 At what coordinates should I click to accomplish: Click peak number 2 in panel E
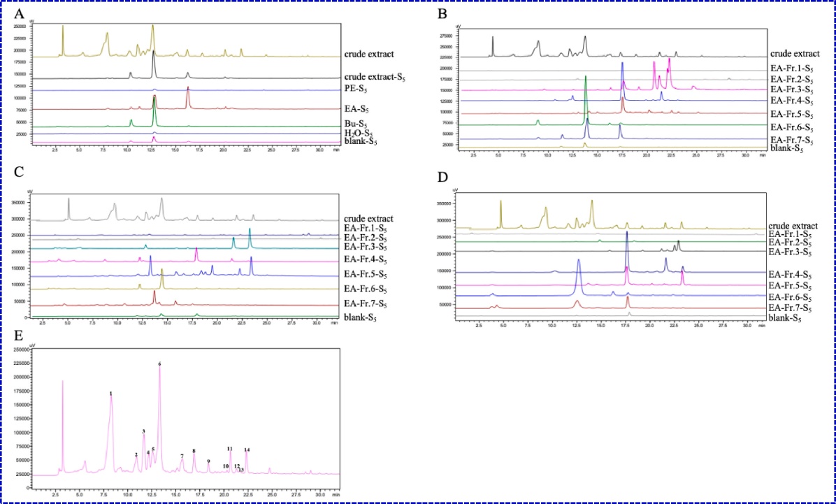136,454
